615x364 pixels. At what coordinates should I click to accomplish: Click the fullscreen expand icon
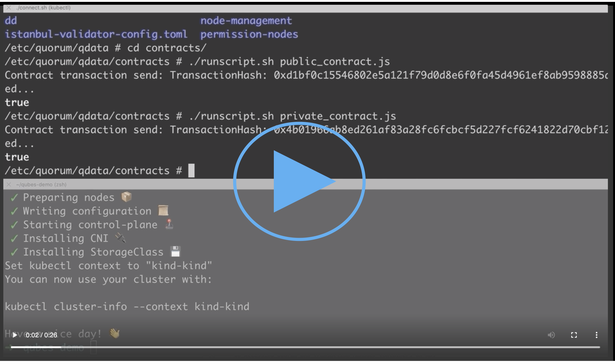pyautogui.click(x=574, y=334)
